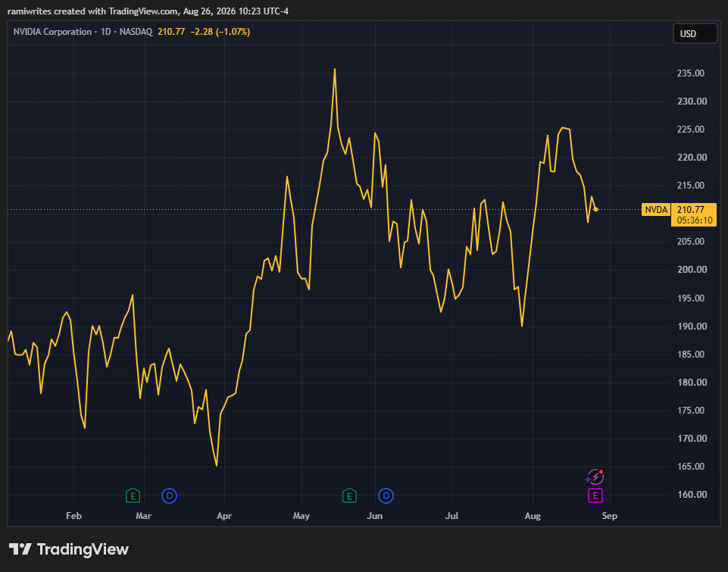Screen dimensions: 728x572
Task: Click the May label on time axis
Action: click(302, 516)
